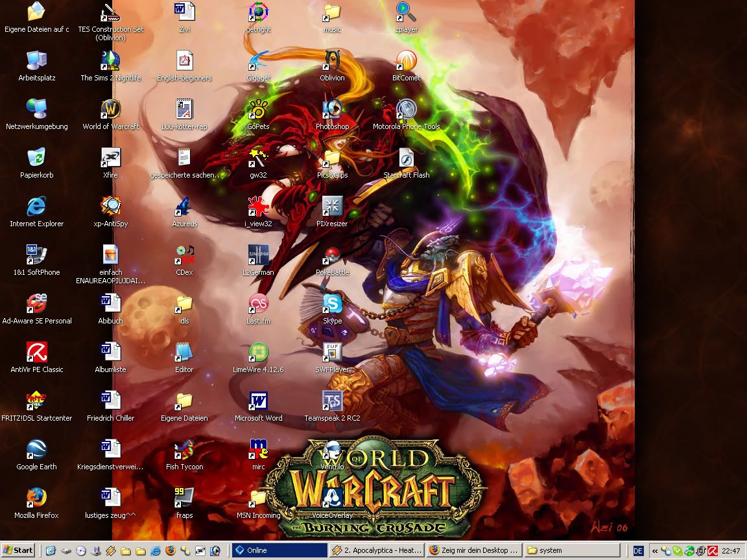Screen dimensions: 747x560
Task: Click Winamp icon in Quick Launch
Action: click(x=110, y=551)
